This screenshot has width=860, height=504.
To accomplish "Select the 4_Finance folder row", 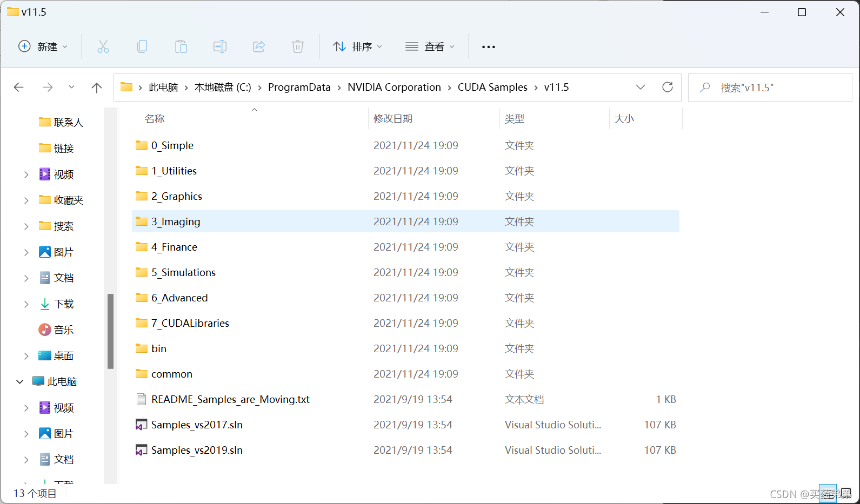I will pos(405,247).
